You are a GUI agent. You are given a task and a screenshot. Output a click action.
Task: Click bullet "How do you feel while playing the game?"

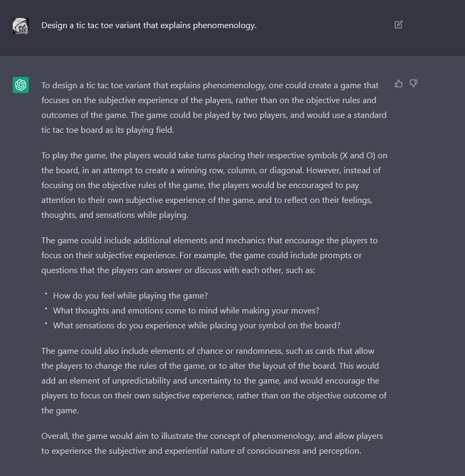[x=130, y=295]
